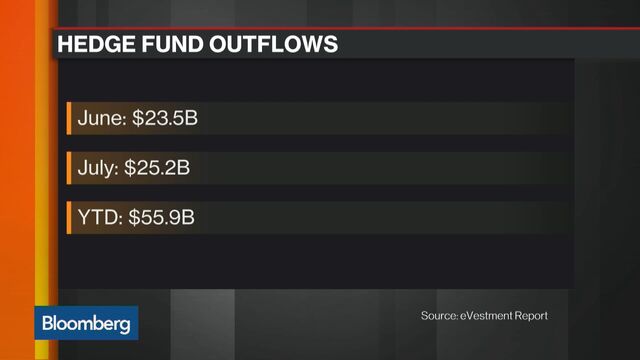Click the $55.9B figure
640x360 pixels.
point(162,217)
